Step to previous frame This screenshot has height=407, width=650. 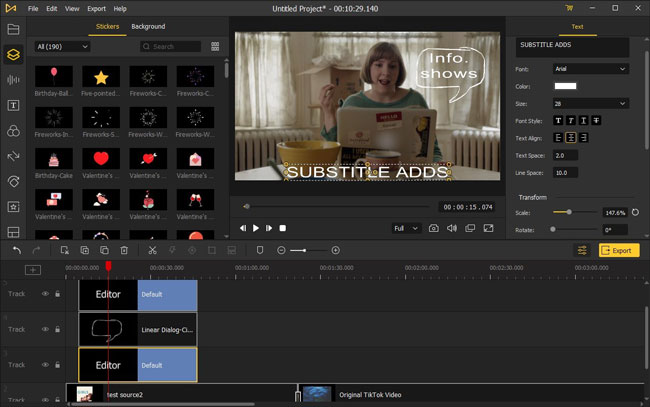coord(243,228)
